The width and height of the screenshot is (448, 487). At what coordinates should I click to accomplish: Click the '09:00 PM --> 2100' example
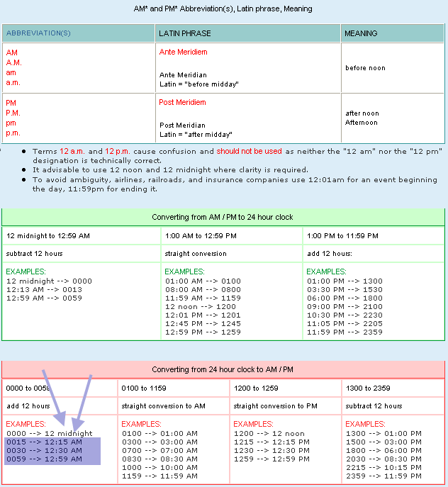[x=345, y=306]
